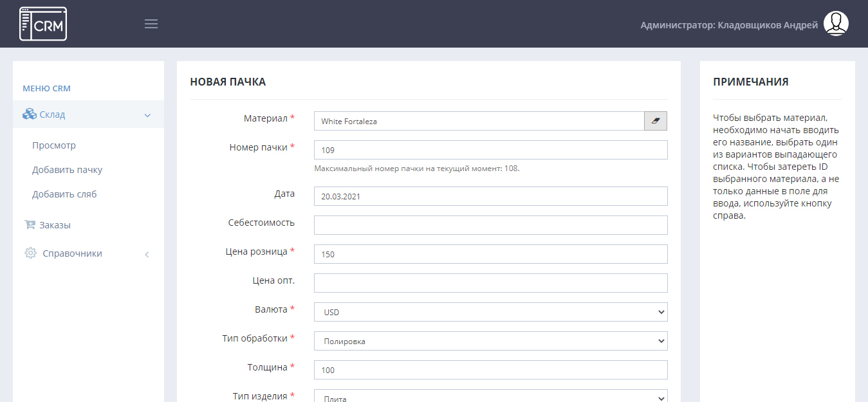Focus the Номер пачки input field
Viewport: 868px width, 402px height.
[x=490, y=150]
